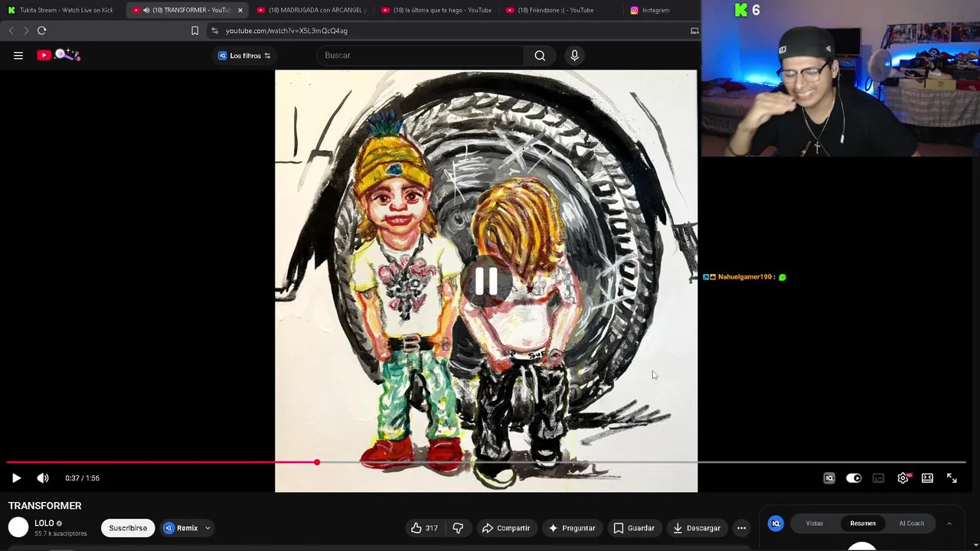Click the youtube.com address URL
980x551 pixels.
coord(286,31)
